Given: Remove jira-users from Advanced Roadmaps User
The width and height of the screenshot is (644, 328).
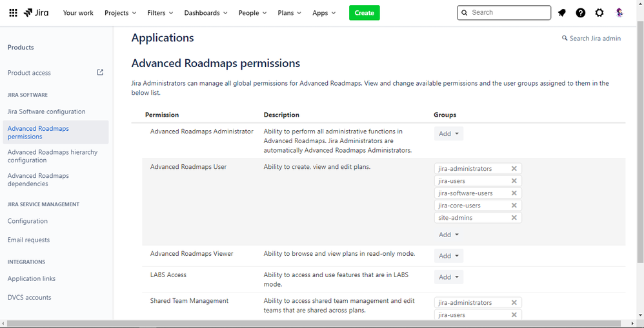Looking at the screenshot, I should click(514, 181).
